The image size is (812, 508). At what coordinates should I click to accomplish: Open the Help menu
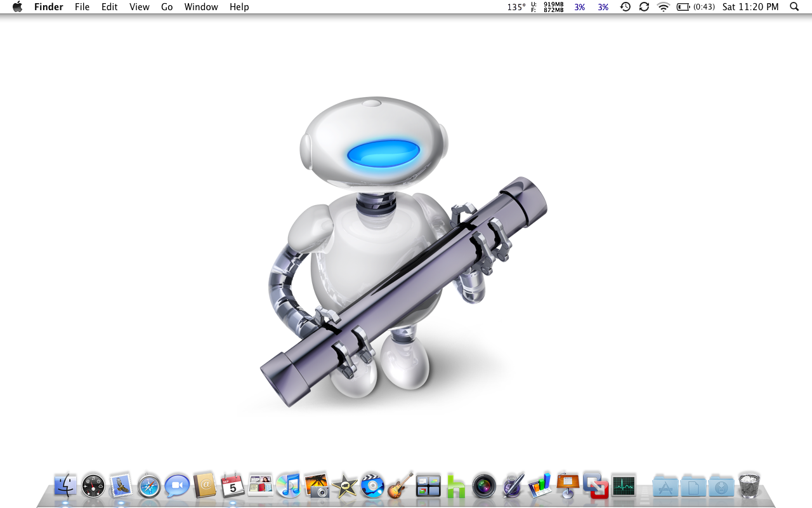click(x=239, y=7)
